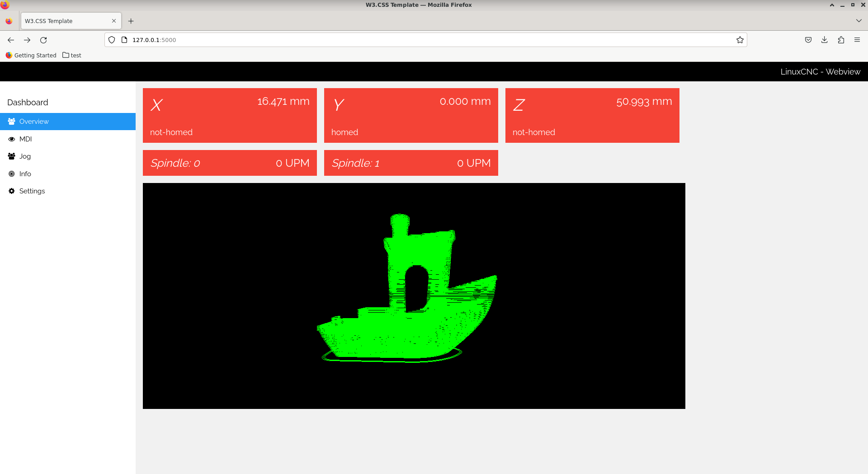Click the Info bullseye icon
Viewport: 868px width, 474px height.
point(12,174)
